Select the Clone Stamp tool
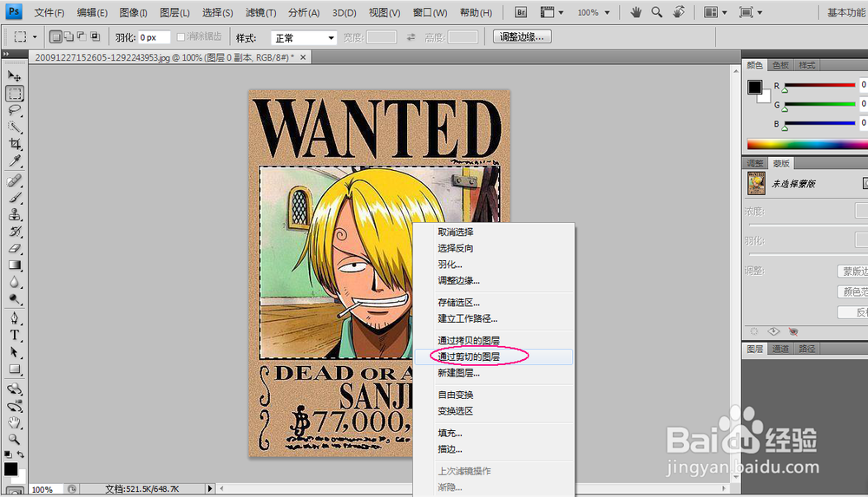Viewport: 868px width, 497px height. (x=15, y=215)
